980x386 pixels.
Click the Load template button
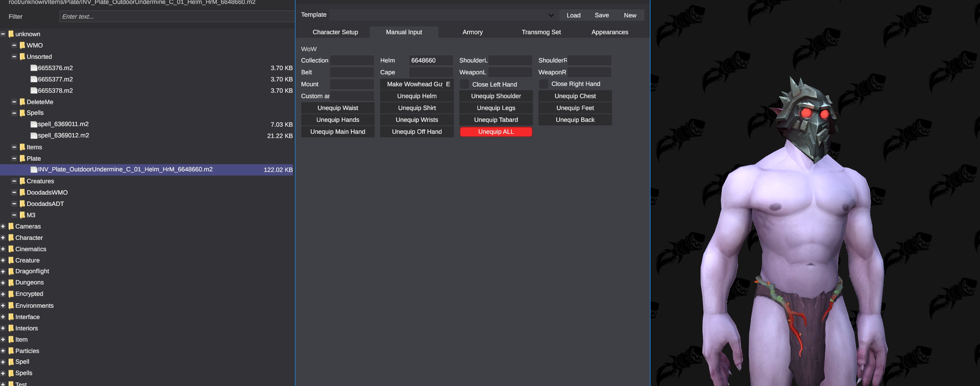(573, 15)
